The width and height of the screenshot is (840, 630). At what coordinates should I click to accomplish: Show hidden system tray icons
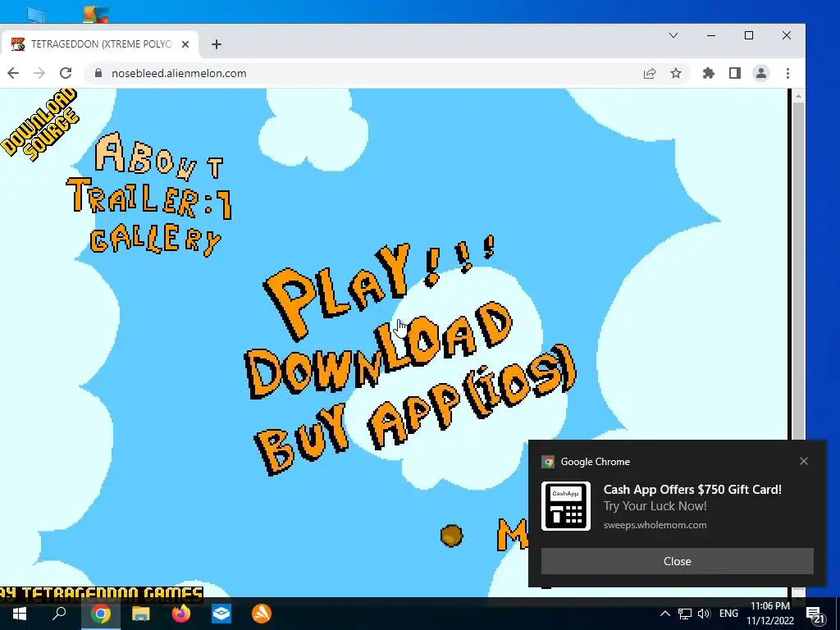click(x=664, y=614)
